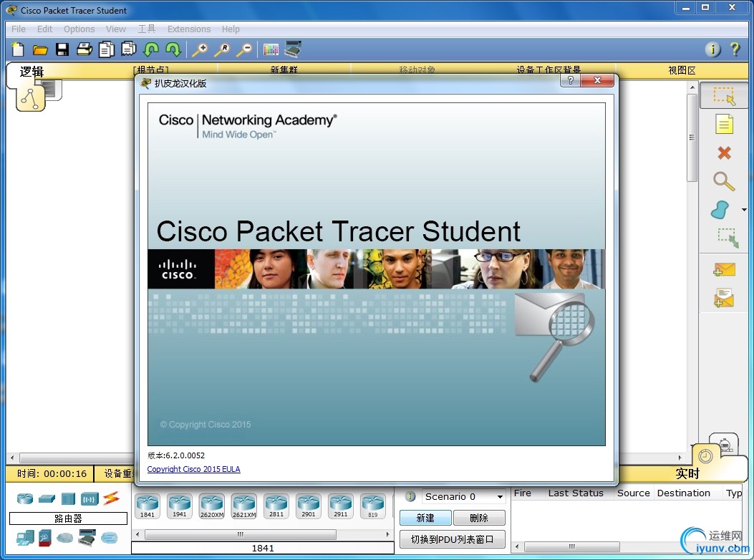This screenshot has width=754, height=560.
Task: Click the 视图区 viewport button
Action: (682, 70)
